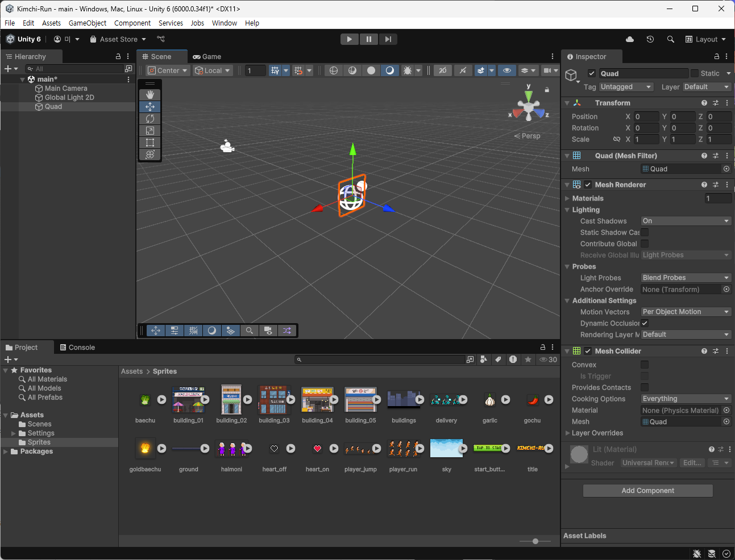Click the Center pivot mode button

pos(168,70)
